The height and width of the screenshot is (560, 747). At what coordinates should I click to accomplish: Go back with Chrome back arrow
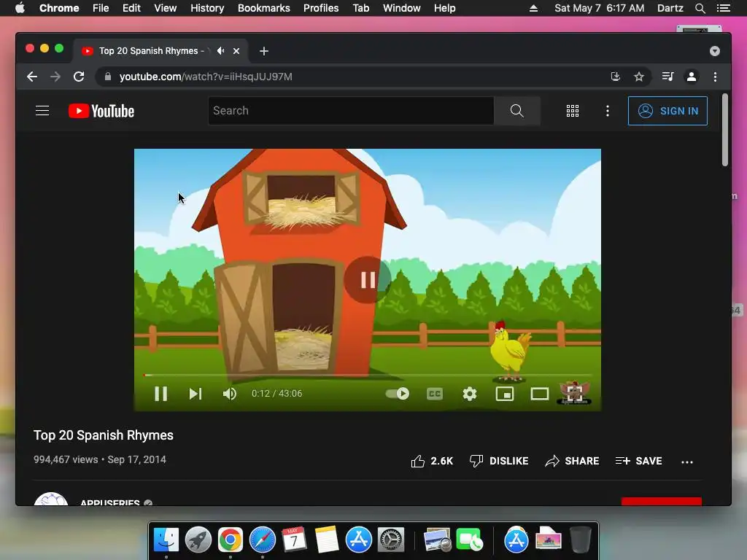click(x=32, y=77)
